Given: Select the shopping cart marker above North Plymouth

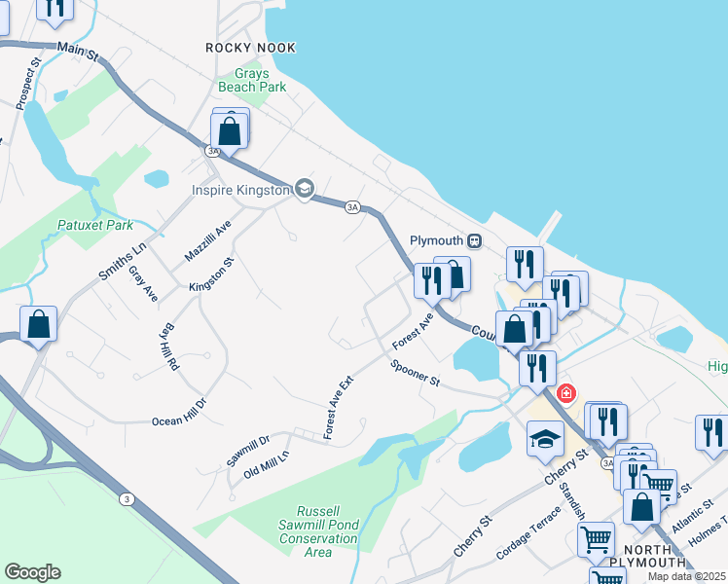Looking at the screenshot, I should click(597, 542).
